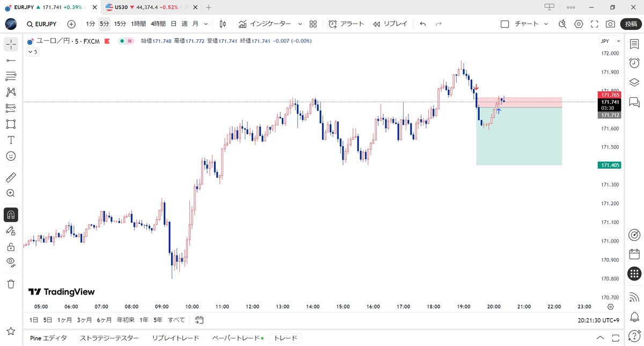Toggle hide all drawings eye icon

point(11,262)
